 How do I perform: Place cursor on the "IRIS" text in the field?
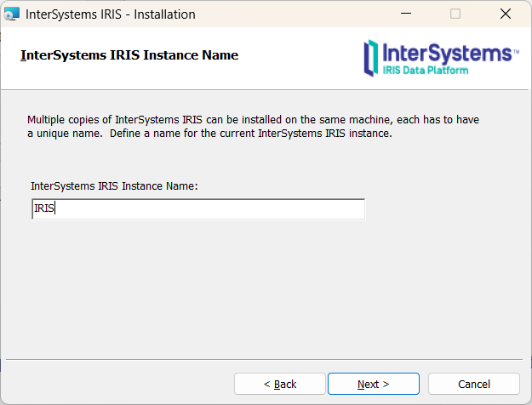tap(44, 209)
